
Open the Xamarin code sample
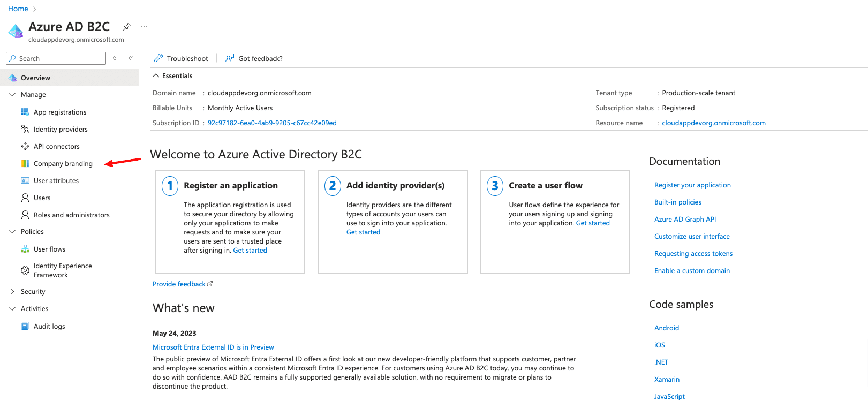click(667, 379)
